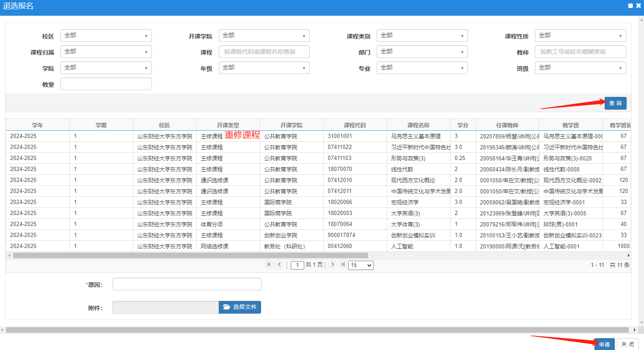Click the 关闭 button at bottom
This screenshot has width=644, height=350.
tap(627, 344)
